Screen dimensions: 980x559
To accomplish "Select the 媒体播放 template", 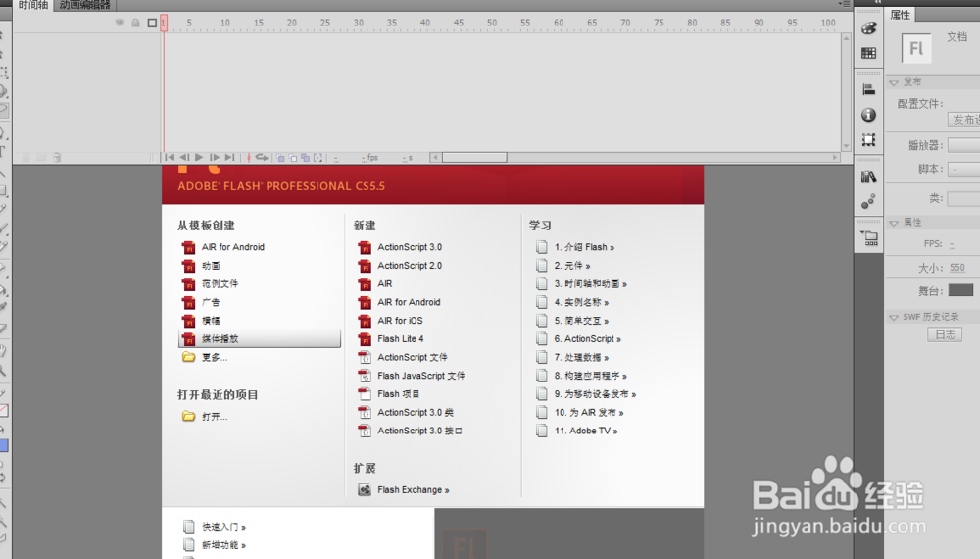I will 260,339.
